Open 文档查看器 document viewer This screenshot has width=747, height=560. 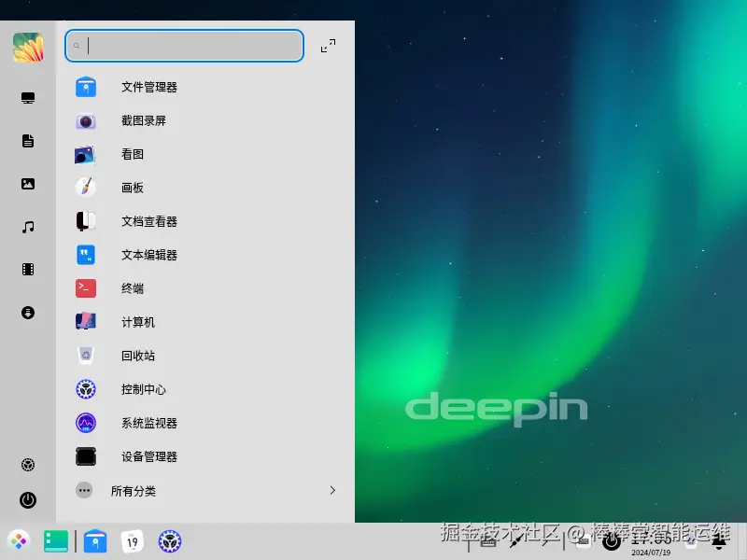pos(204,221)
